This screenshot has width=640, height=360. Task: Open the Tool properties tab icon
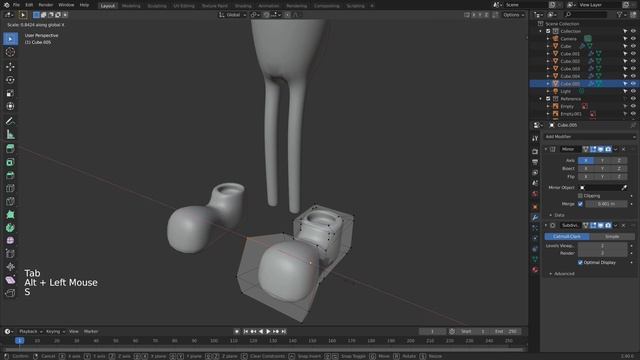click(535, 139)
